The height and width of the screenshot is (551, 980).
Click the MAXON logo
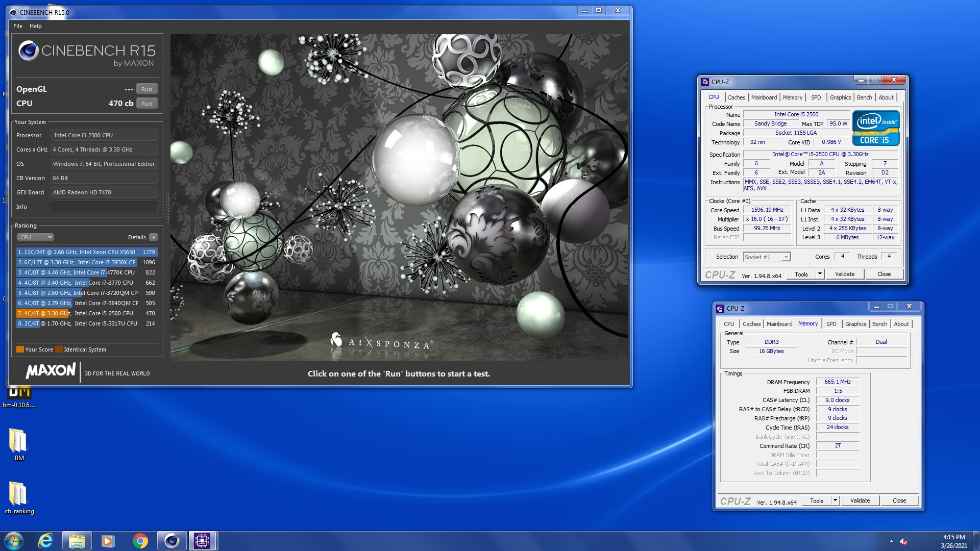point(51,370)
